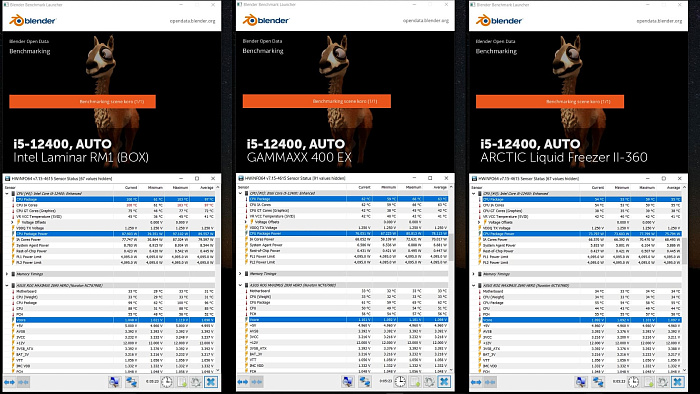Click orange Benchmarking scene koro button above GAMMAXX 400 EX
The image size is (700, 394).
[x=317, y=101]
